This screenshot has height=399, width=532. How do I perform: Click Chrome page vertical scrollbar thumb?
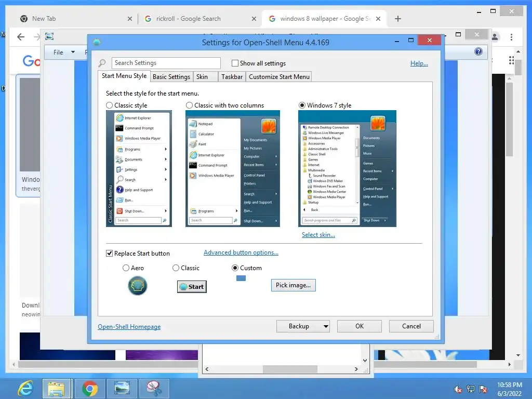point(518,67)
